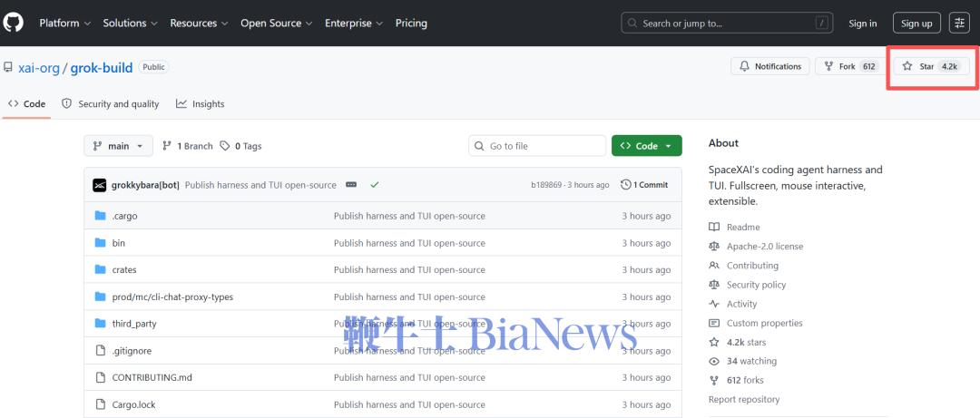This screenshot has width=980, height=418.
Task: Open the Solutions dropdown menu
Action: coord(131,23)
